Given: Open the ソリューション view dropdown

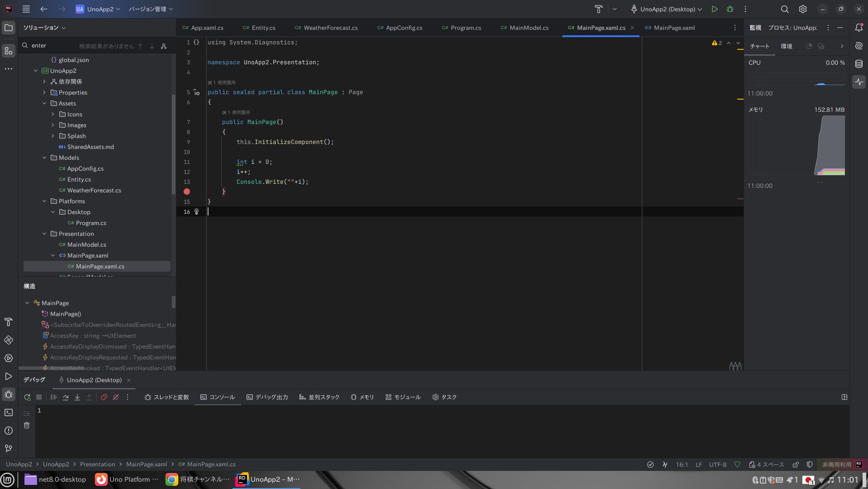Looking at the screenshot, I should [44, 28].
